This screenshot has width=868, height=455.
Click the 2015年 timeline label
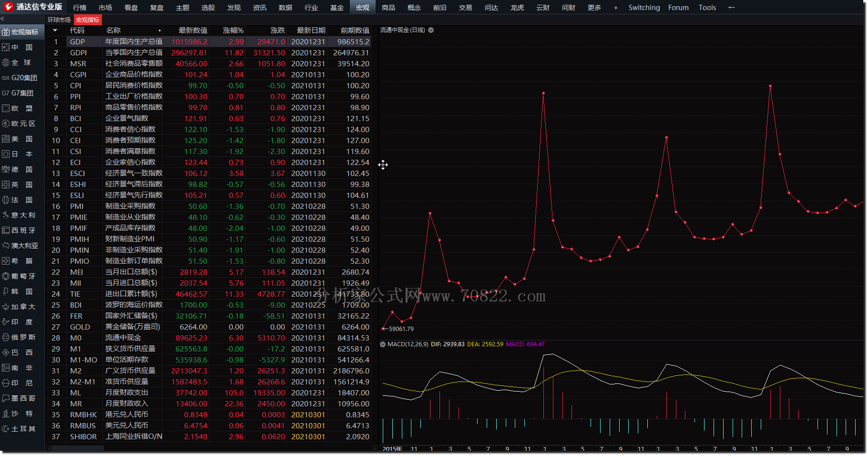392,449
